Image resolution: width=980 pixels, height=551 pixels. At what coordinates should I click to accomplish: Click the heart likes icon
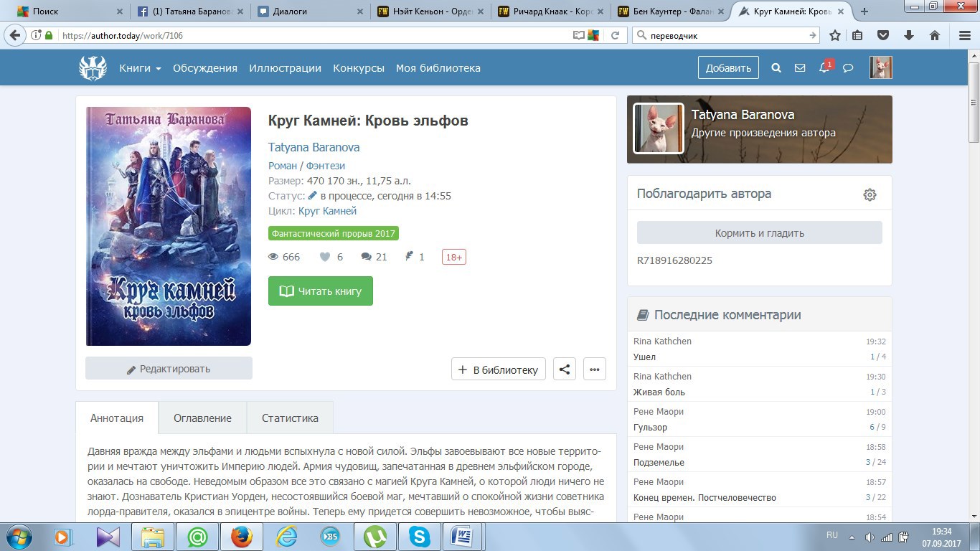pyautogui.click(x=325, y=257)
